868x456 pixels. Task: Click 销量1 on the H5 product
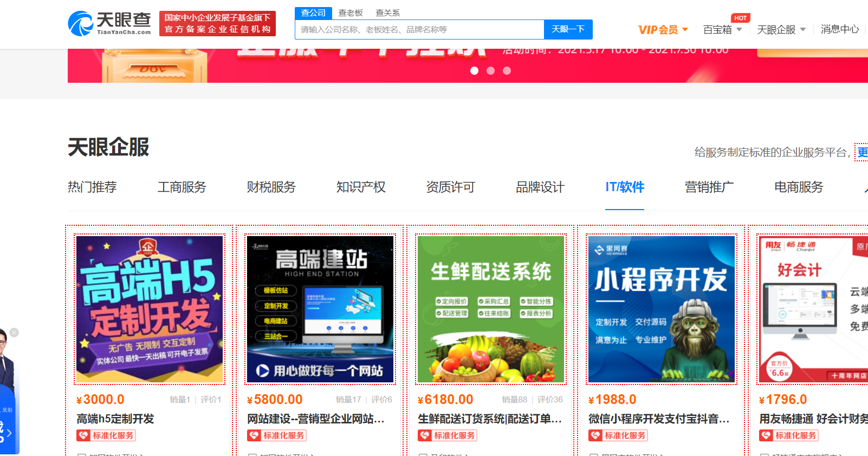(180, 400)
